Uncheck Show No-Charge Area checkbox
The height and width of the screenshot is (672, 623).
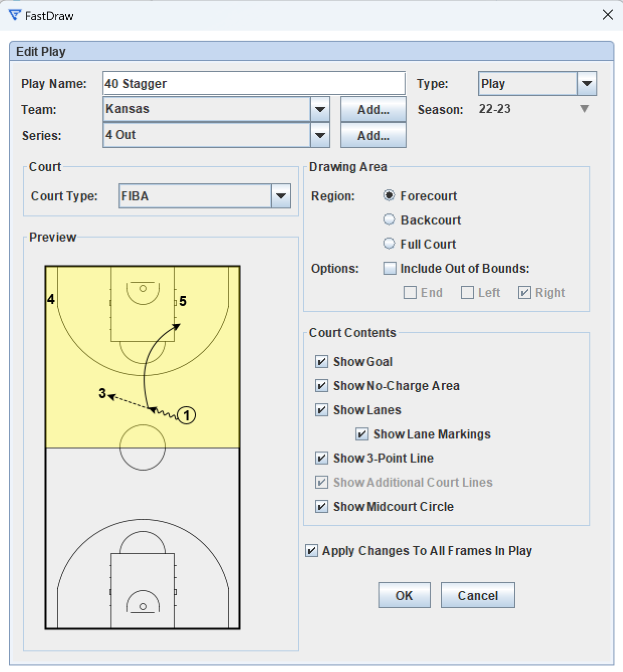pyautogui.click(x=322, y=386)
